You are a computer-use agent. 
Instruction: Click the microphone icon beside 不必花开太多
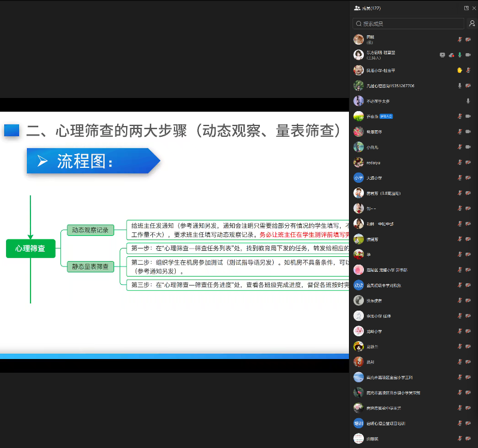point(468,101)
